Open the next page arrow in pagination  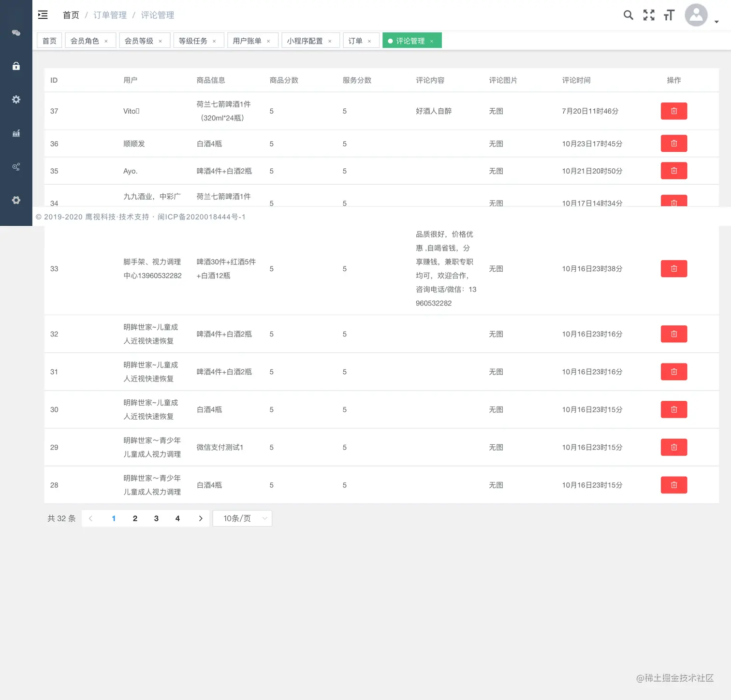pos(201,518)
